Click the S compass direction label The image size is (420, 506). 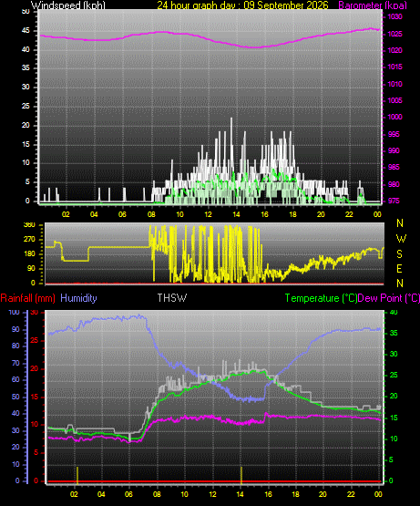pos(400,254)
